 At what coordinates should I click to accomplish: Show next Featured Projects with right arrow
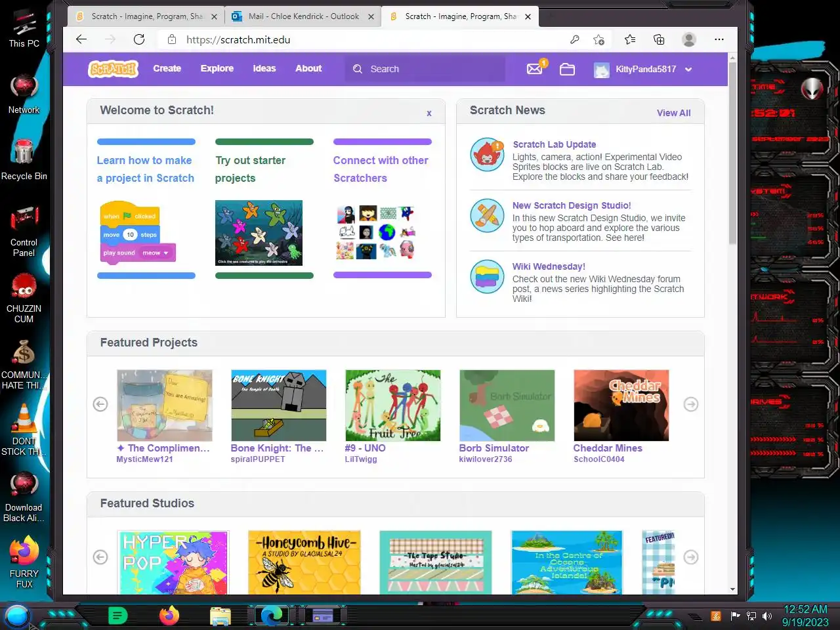point(691,404)
